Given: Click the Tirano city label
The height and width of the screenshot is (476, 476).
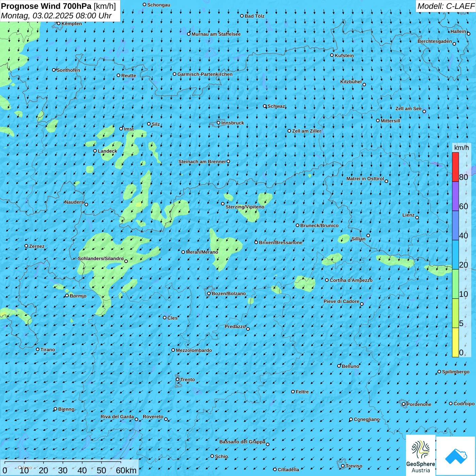Looking at the screenshot, I should pyautogui.click(x=48, y=350).
